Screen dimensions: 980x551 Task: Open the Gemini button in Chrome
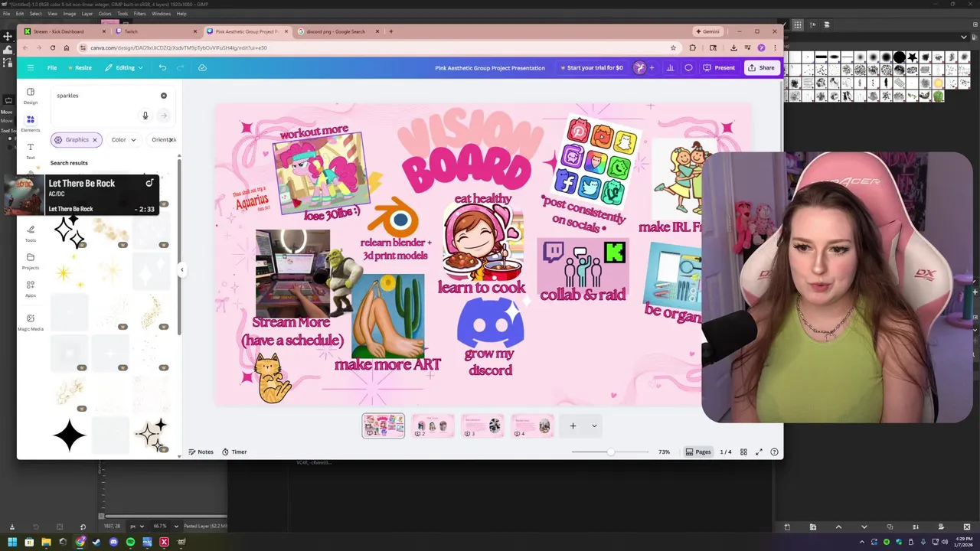point(707,31)
